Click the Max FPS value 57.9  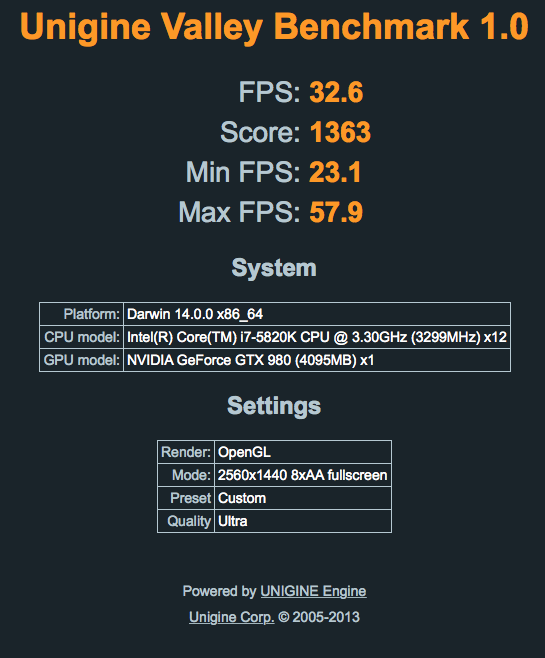336,212
